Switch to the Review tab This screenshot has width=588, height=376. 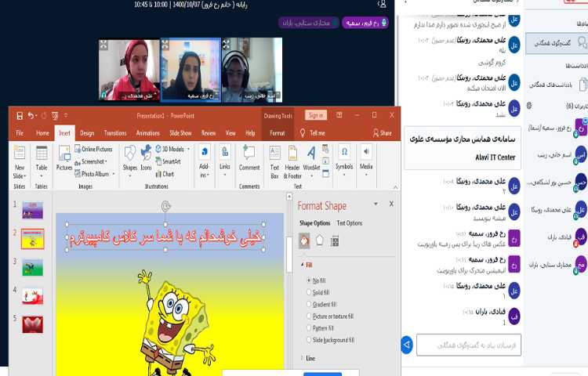click(x=209, y=133)
